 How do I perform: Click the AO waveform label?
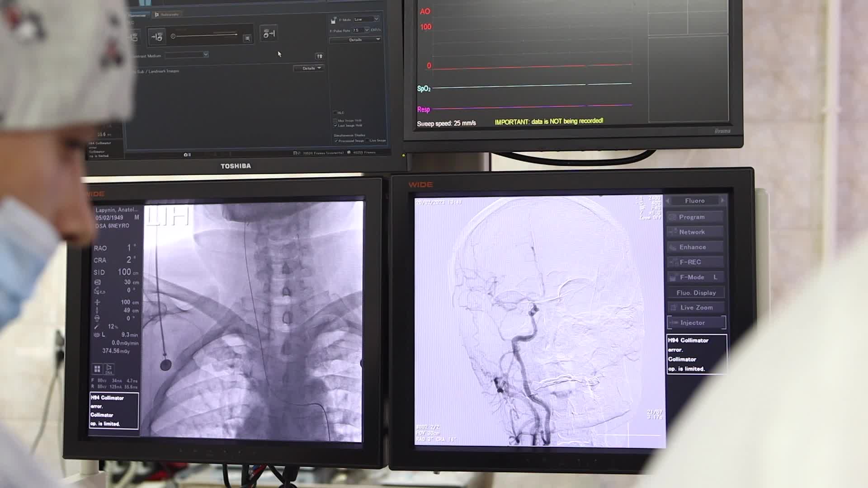[x=425, y=12]
